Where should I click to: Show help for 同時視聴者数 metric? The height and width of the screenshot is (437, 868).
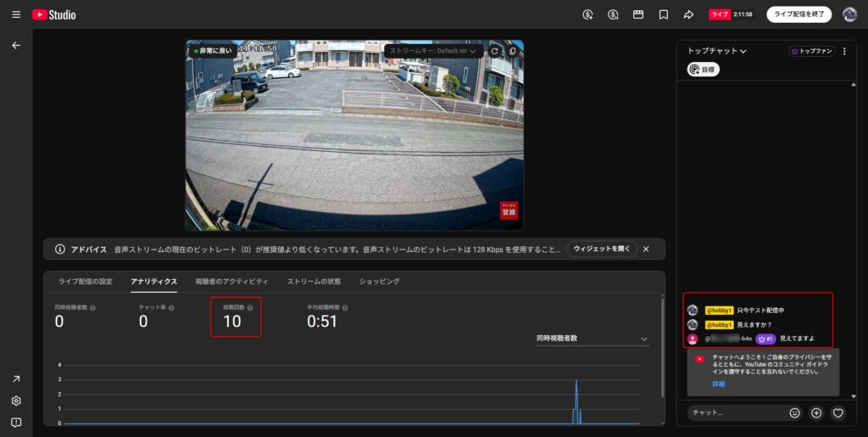pyautogui.click(x=92, y=308)
